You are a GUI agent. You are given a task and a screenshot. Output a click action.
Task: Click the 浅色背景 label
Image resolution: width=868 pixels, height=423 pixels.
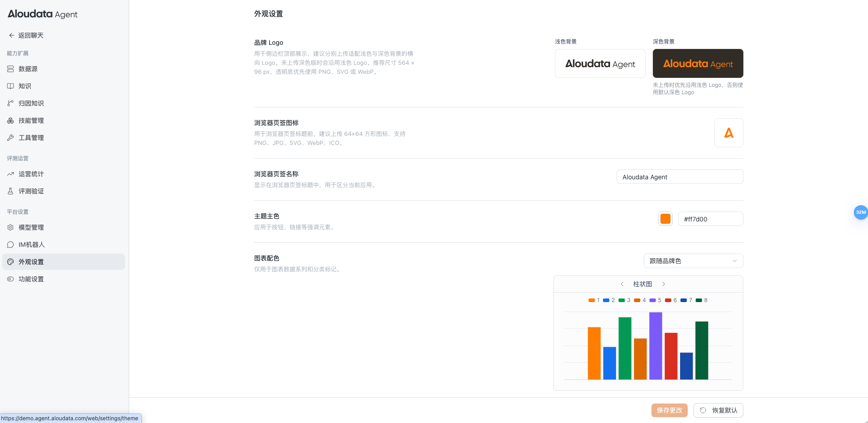tap(566, 42)
